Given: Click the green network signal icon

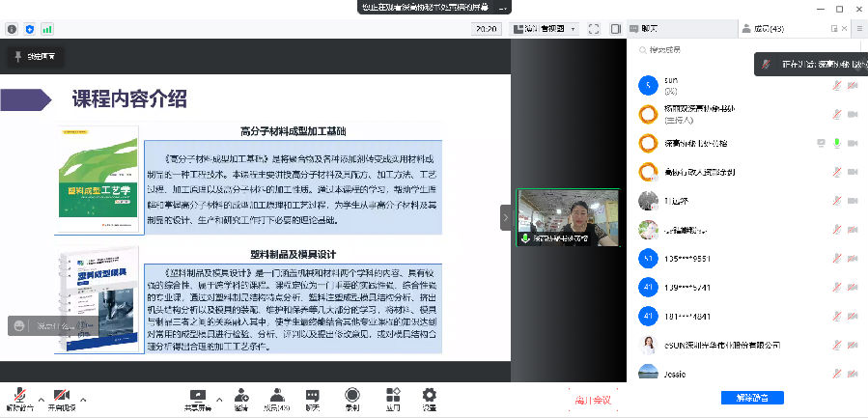Looking at the screenshot, I should [x=47, y=29].
